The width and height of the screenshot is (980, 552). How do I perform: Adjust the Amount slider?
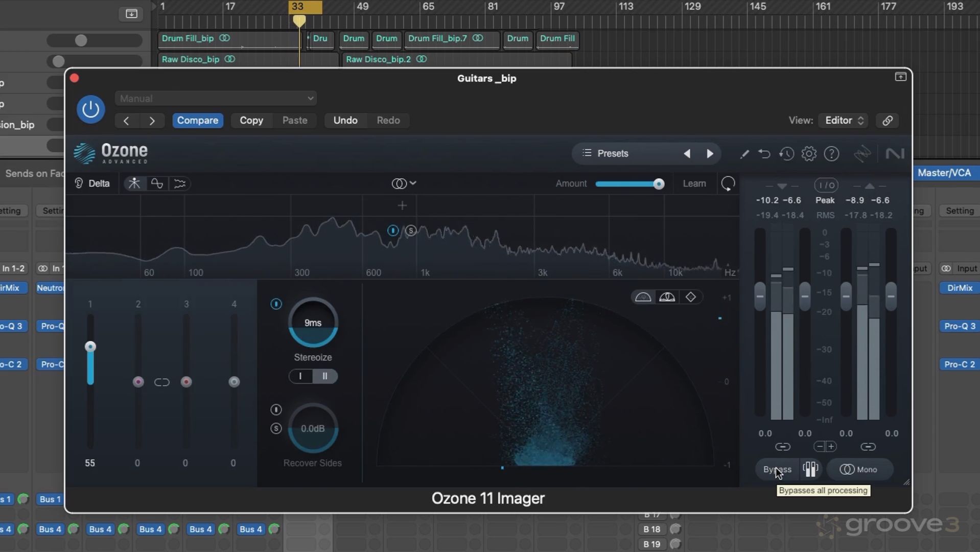pos(629,184)
